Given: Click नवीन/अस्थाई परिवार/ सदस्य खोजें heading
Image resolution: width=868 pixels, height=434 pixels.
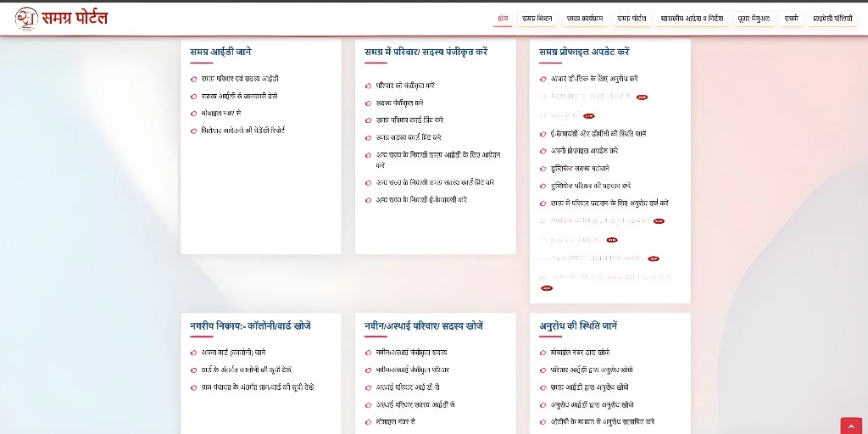Looking at the screenshot, I should click(424, 326).
